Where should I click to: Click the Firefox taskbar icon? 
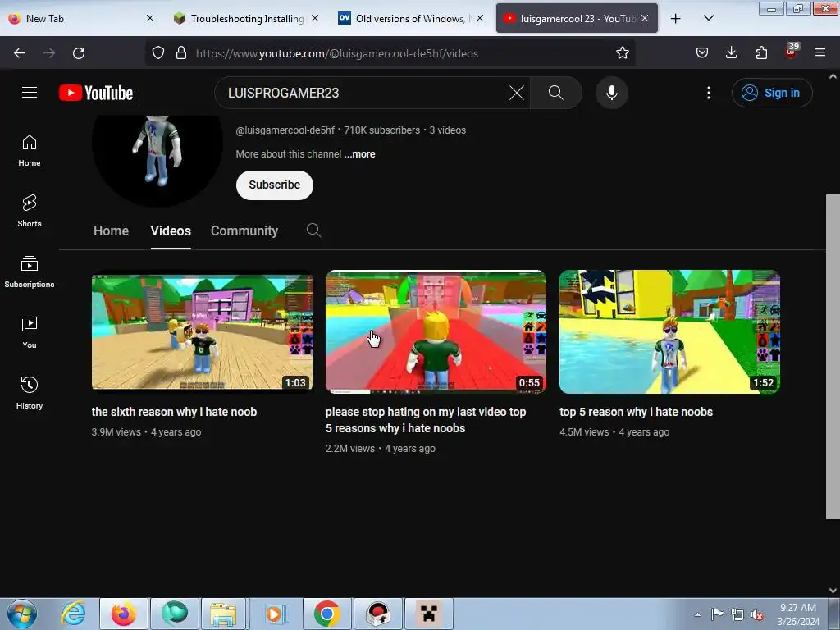[124, 614]
